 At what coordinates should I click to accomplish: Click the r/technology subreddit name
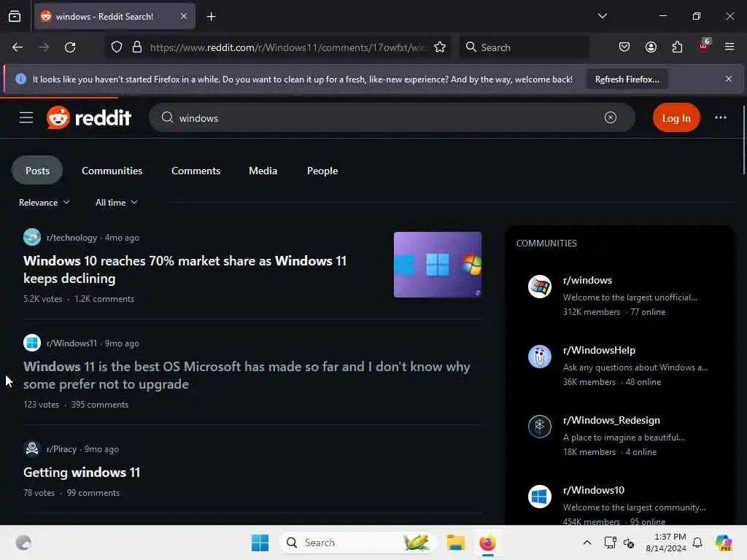[71, 238]
